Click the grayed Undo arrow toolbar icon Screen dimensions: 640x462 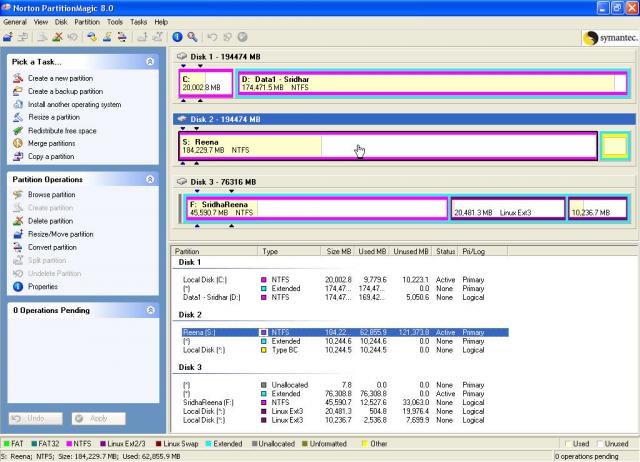point(212,37)
